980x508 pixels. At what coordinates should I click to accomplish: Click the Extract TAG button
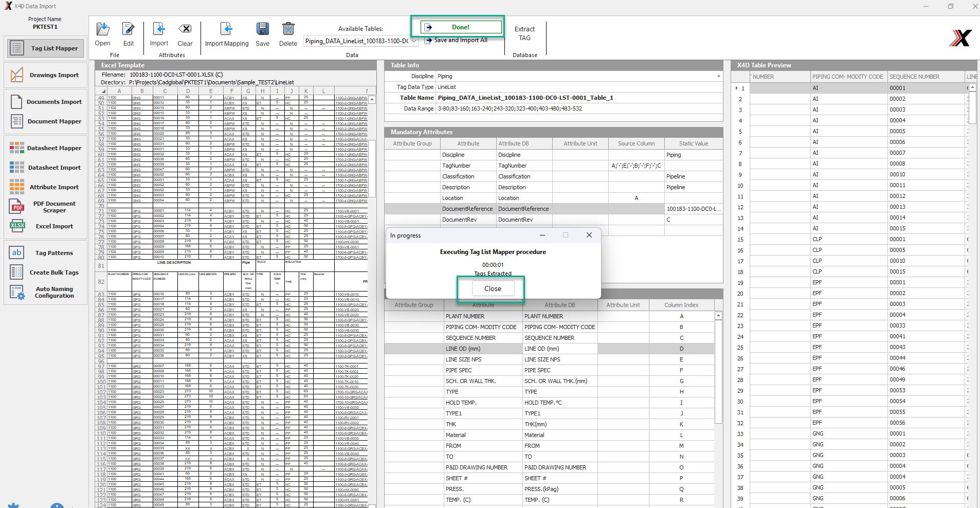tap(524, 33)
